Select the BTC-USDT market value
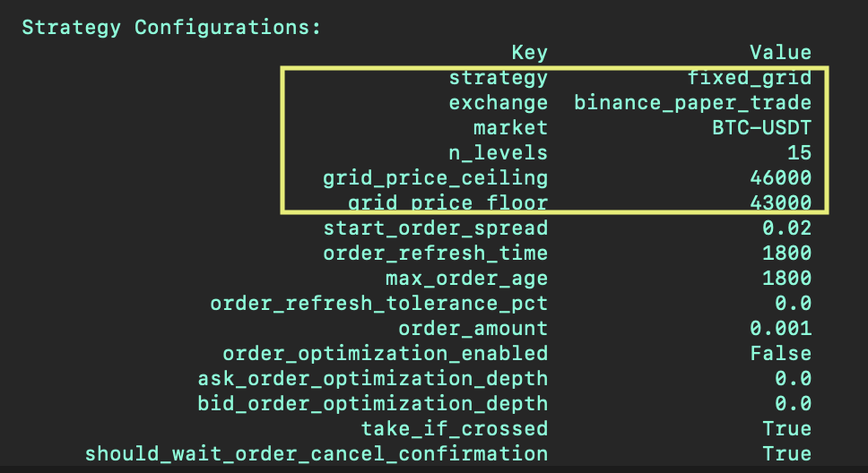868x473 pixels. tap(756, 128)
